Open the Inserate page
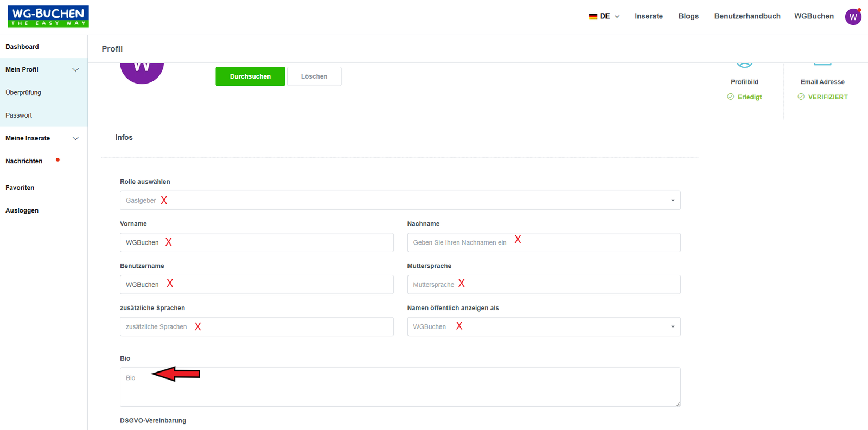 click(649, 16)
